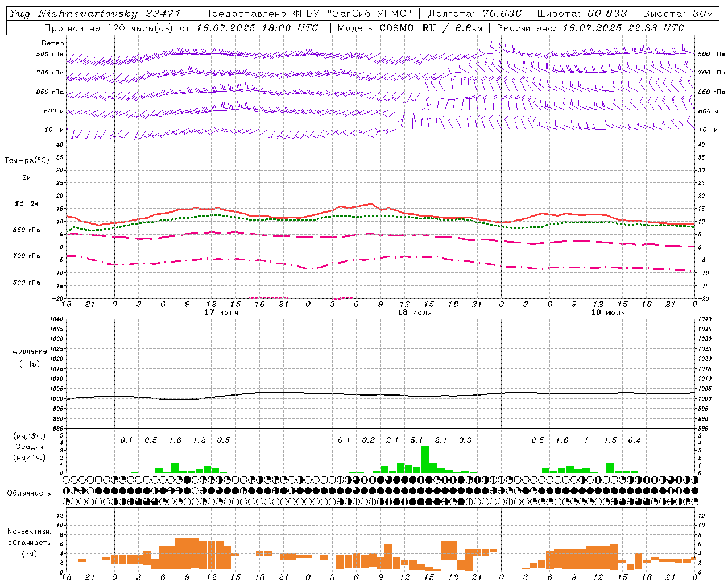
Task: Click the Td 2м dew point legend entry
Action: point(26,203)
